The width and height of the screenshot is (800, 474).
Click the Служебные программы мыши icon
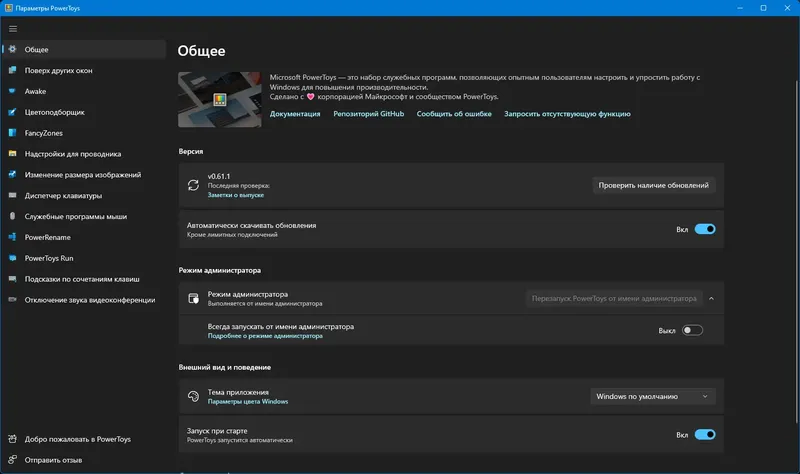13,216
